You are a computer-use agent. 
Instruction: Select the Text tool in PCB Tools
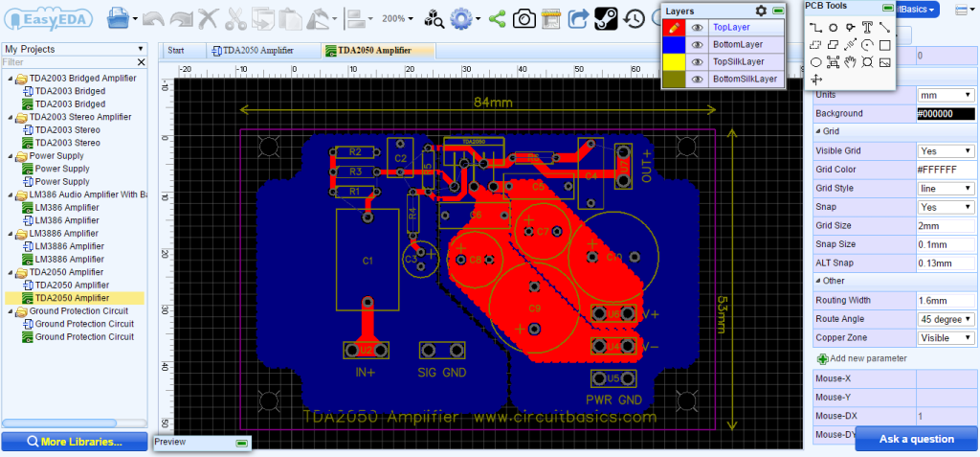pos(867,27)
